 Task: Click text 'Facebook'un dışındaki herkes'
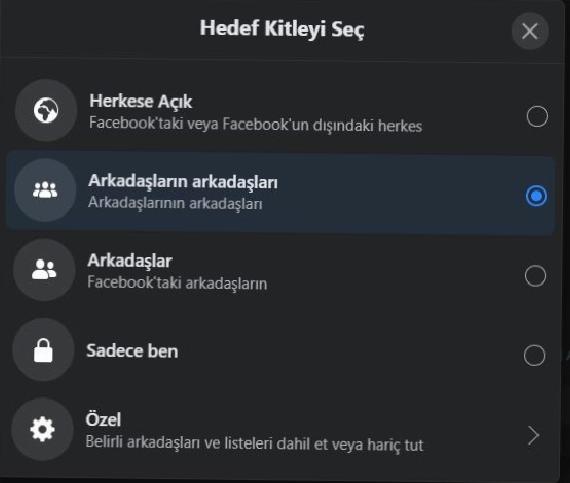click(322, 125)
